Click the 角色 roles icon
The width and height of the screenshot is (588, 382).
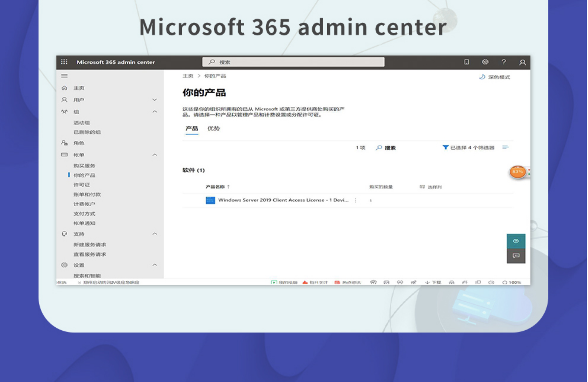coord(64,143)
